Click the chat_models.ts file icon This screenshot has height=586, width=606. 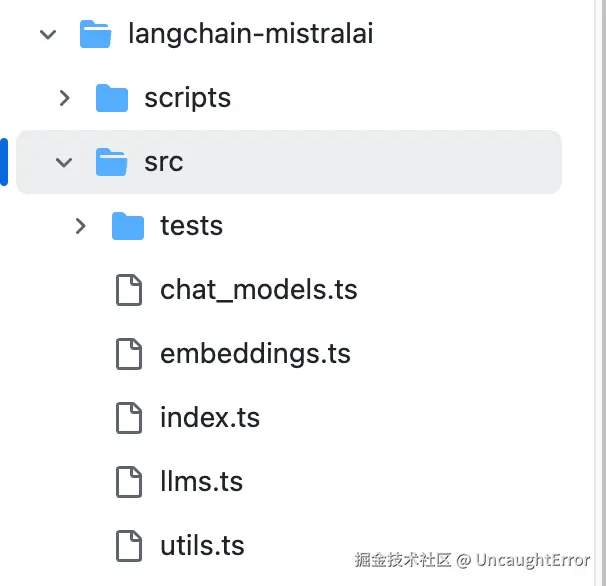coord(128,290)
